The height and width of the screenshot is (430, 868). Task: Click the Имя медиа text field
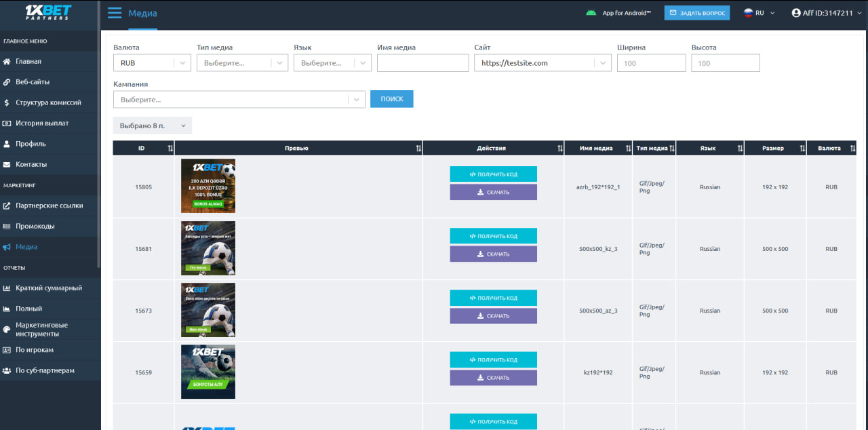click(x=422, y=63)
